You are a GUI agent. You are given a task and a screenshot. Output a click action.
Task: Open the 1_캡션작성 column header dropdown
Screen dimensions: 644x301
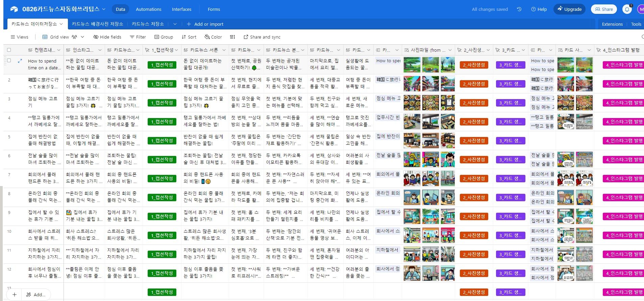(176, 50)
